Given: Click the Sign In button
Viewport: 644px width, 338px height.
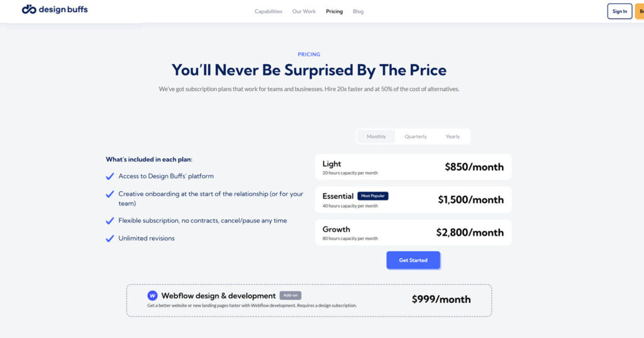Looking at the screenshot, I should (619, 11).
